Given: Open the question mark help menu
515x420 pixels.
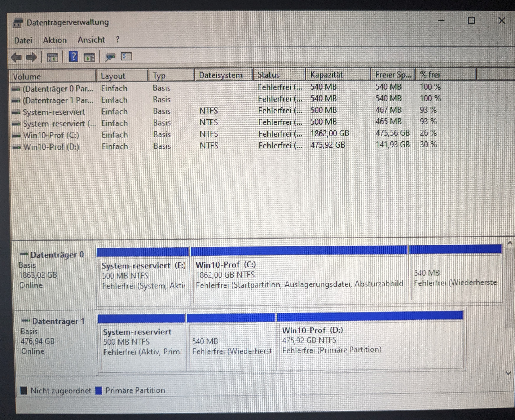Looking at the screenshot, I should point(118,39).
